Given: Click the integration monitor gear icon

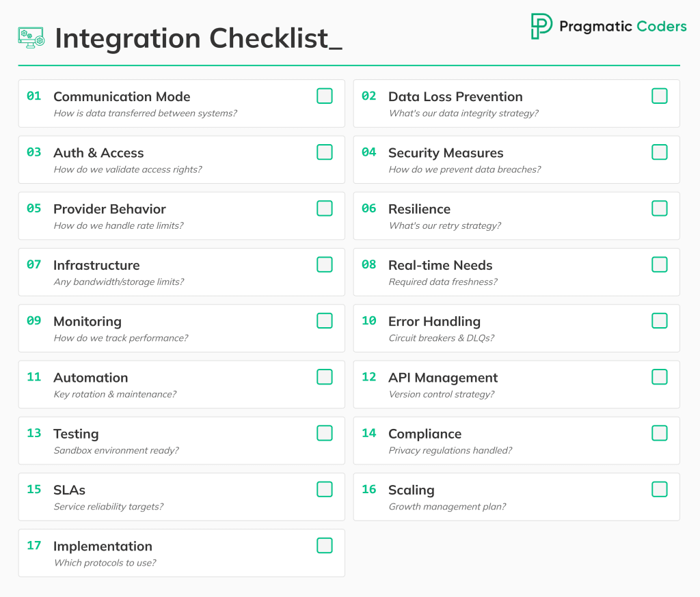Looking at the screenshot, I should click(x=31, y=38).
